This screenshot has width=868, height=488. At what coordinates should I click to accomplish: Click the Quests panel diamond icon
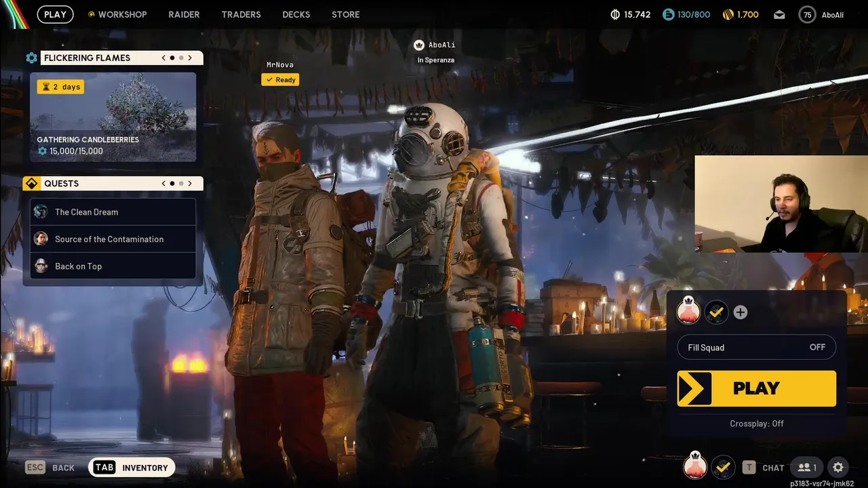(31, 184)
